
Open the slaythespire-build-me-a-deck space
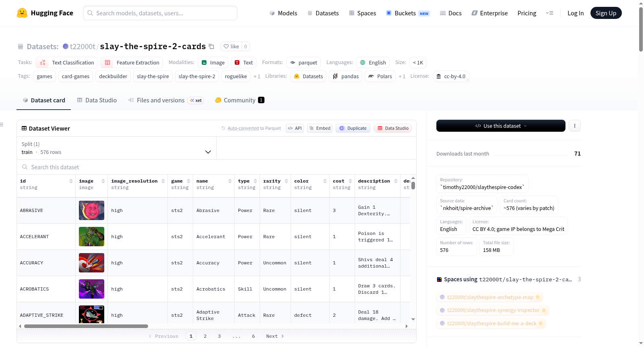click(491, 323)
